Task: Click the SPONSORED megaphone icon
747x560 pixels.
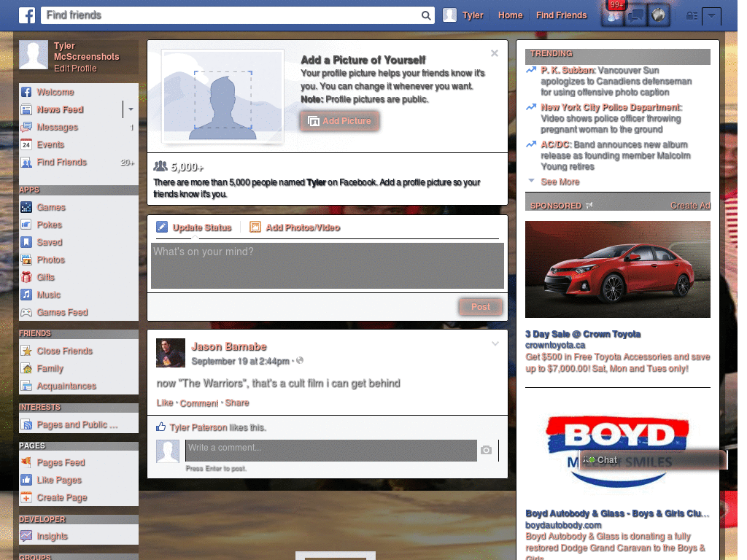Action: [589, 206]
